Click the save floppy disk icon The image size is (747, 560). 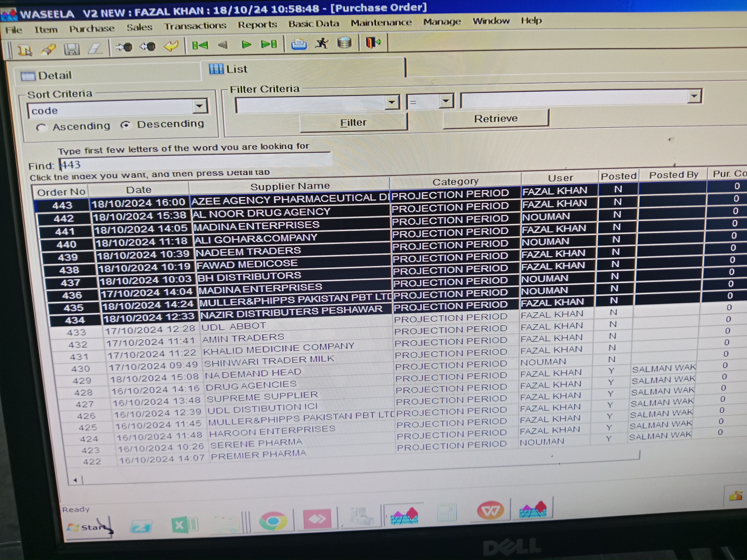72,49
